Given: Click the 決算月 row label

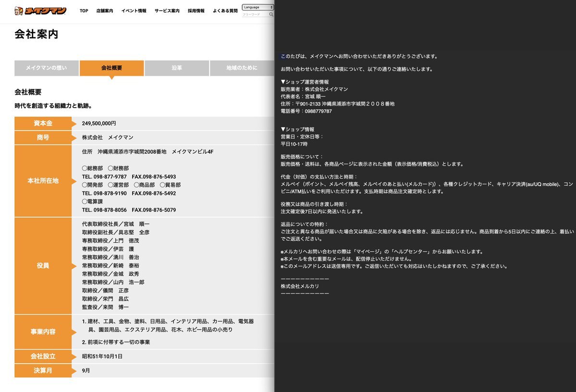Looking at the screenshot, I should point(43,371).
